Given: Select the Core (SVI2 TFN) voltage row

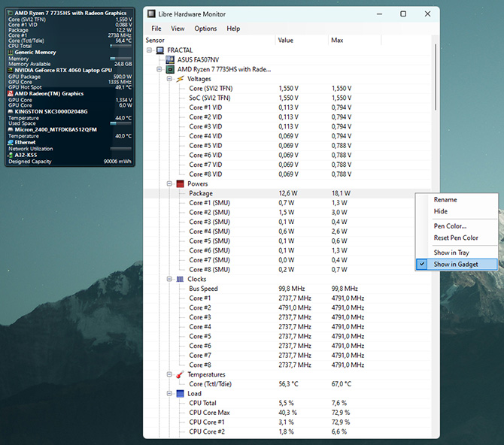Looking at the screenshot, I should 287,89.
